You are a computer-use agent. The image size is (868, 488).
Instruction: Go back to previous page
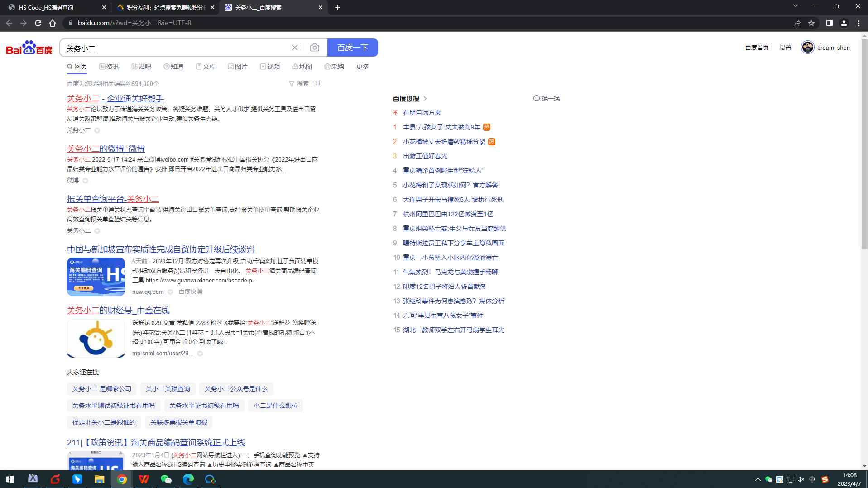point(9,23)
